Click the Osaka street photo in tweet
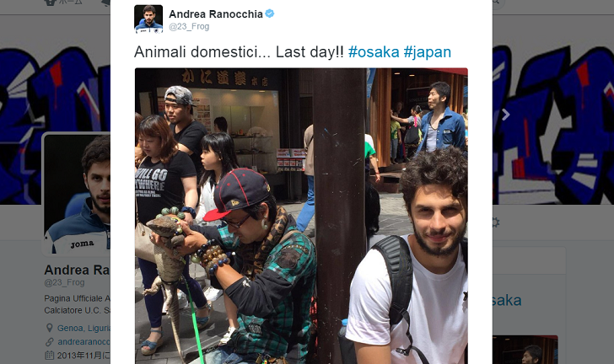 click(x=301, y=216)
